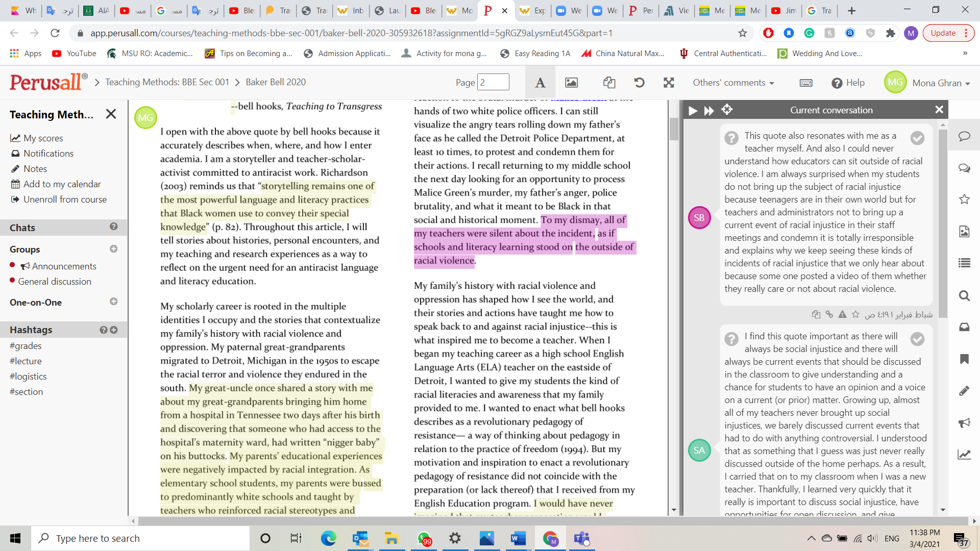Screen dimensions: 980x551
Task: Add a new group with the Groups plus
Action: 113,249
